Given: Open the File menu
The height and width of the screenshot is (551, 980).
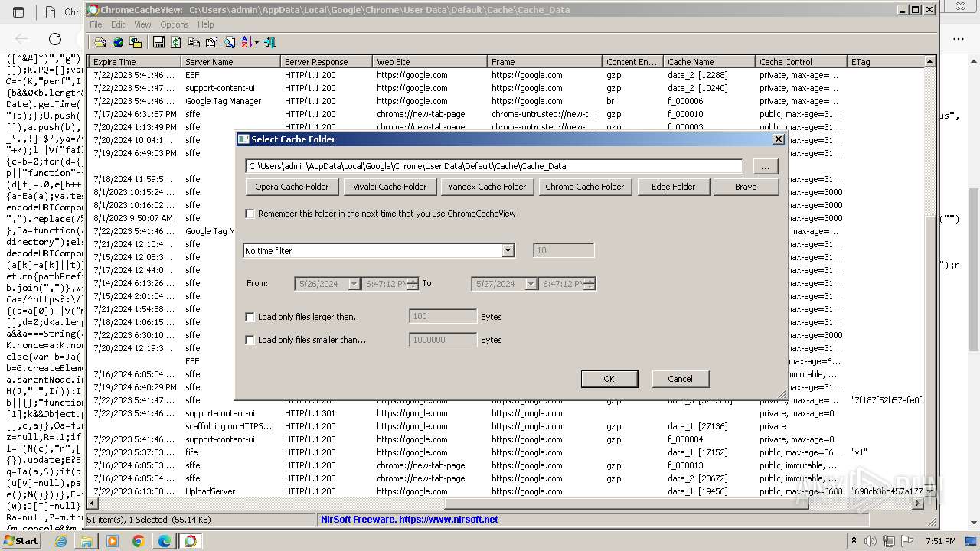Looking at the screenshot, I should [x=96, y=24].
